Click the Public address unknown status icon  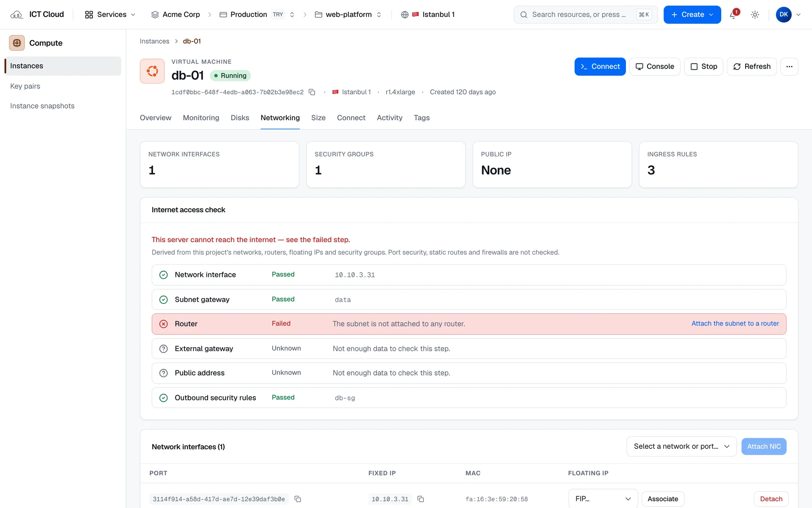click(x=164, y=373)
